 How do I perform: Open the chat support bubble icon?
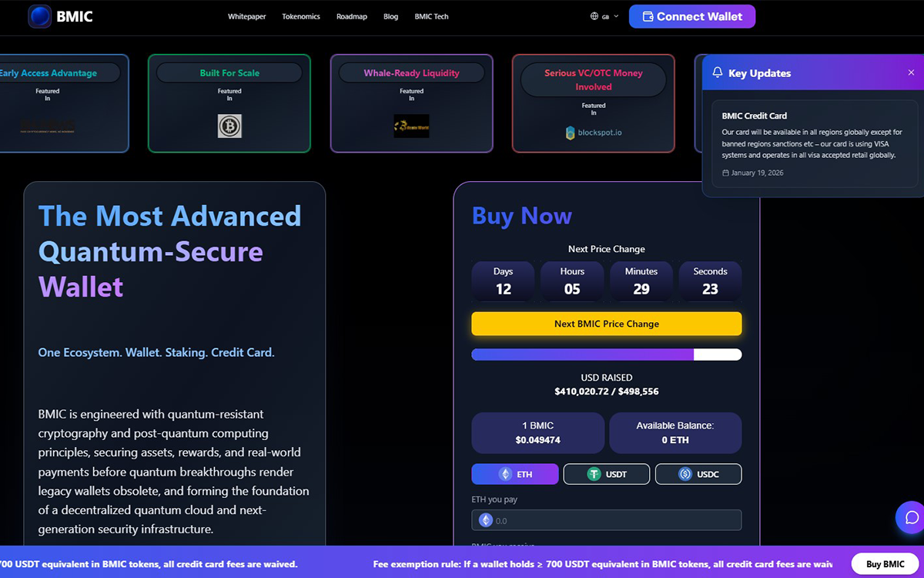pos(912,517)
